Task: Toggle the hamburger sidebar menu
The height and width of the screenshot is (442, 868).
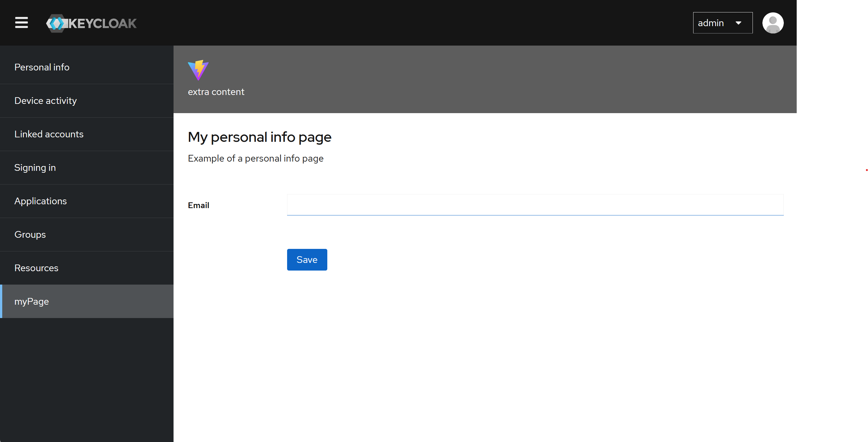Action: coord(21,23)
